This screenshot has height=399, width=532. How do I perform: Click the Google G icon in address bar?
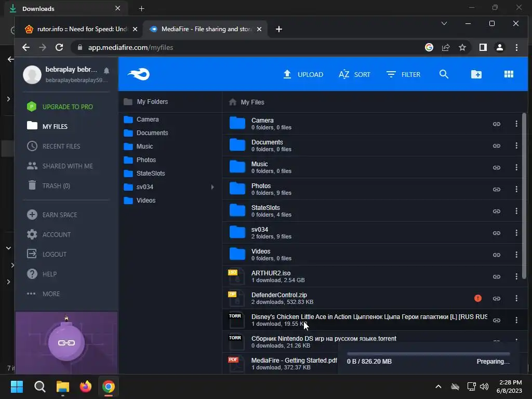[x=429, y=47]
